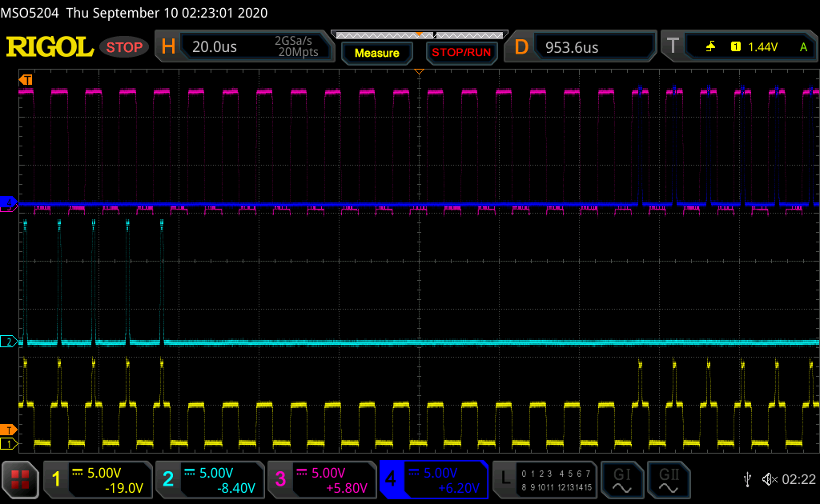Screen dimensions: 820x504
Task: Select the rising edge trigger icon
Action: click(710, 47)
